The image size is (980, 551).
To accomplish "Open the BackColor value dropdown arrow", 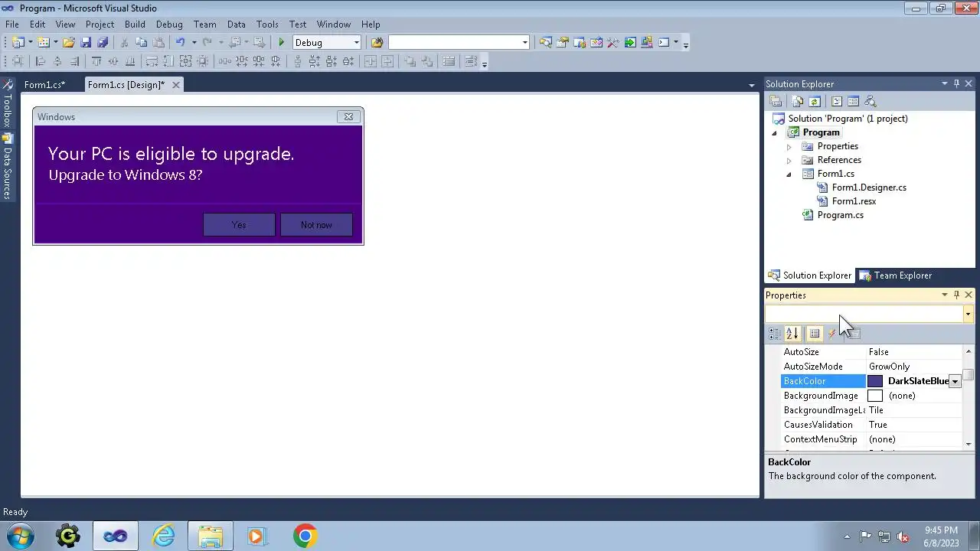I will (955, 381).
